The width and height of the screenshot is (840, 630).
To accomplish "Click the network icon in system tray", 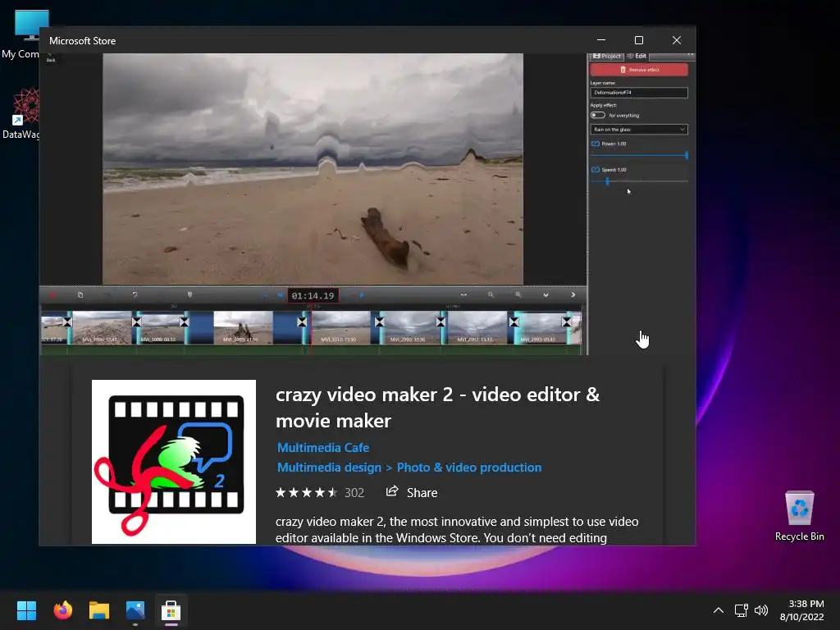I will [x=741, y=610].
